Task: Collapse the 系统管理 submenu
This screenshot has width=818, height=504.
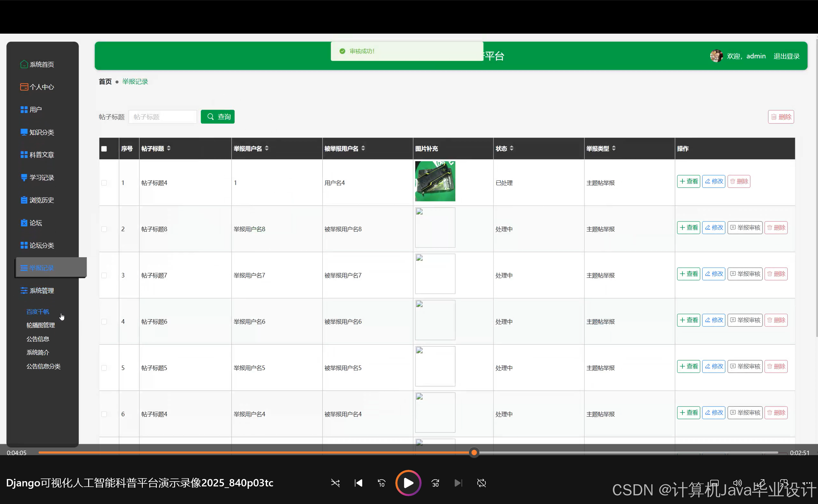Action: (x=37, y=290)
